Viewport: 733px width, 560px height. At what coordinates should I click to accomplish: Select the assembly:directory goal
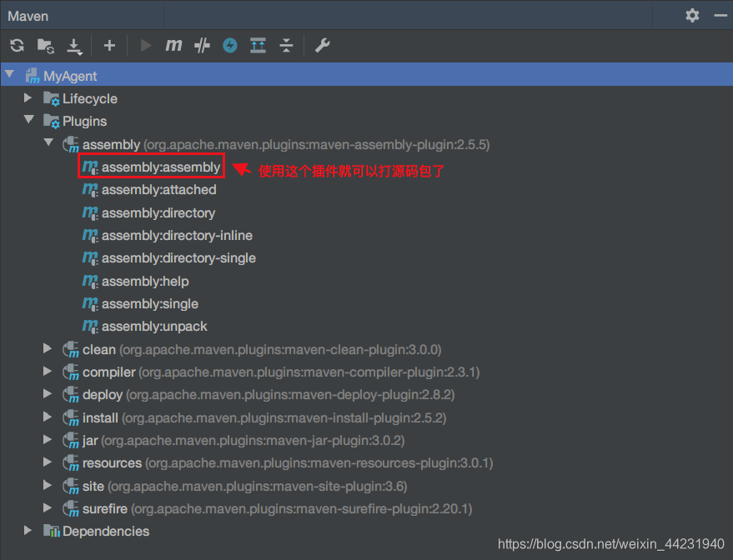(158, 213)
